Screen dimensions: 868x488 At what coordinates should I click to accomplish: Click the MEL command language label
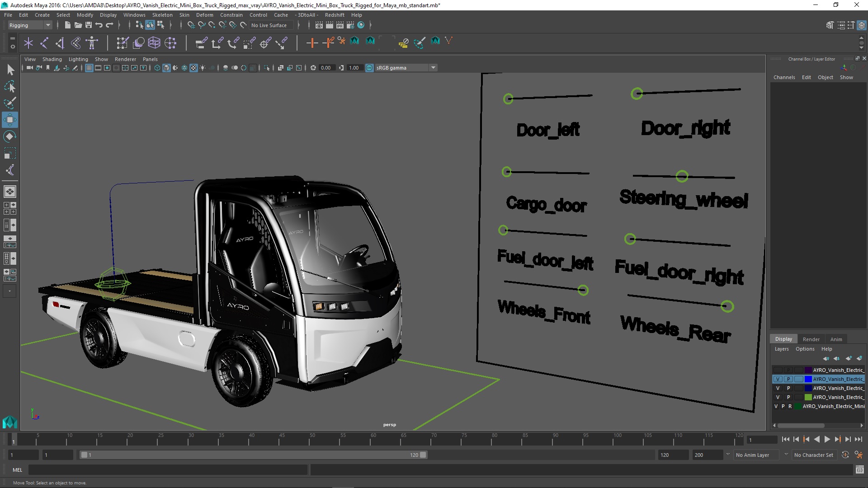(17, 470)
